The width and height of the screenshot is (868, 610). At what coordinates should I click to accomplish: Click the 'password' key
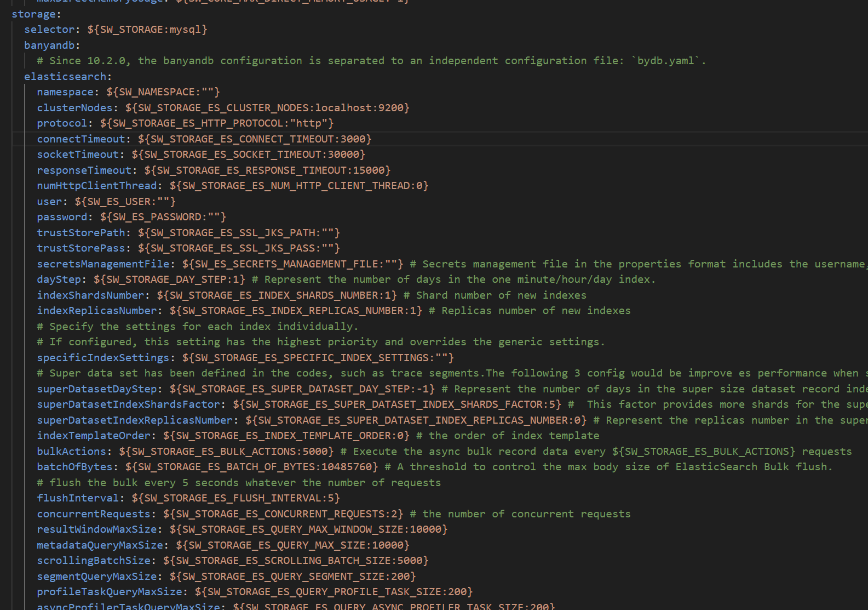(62, 217)
